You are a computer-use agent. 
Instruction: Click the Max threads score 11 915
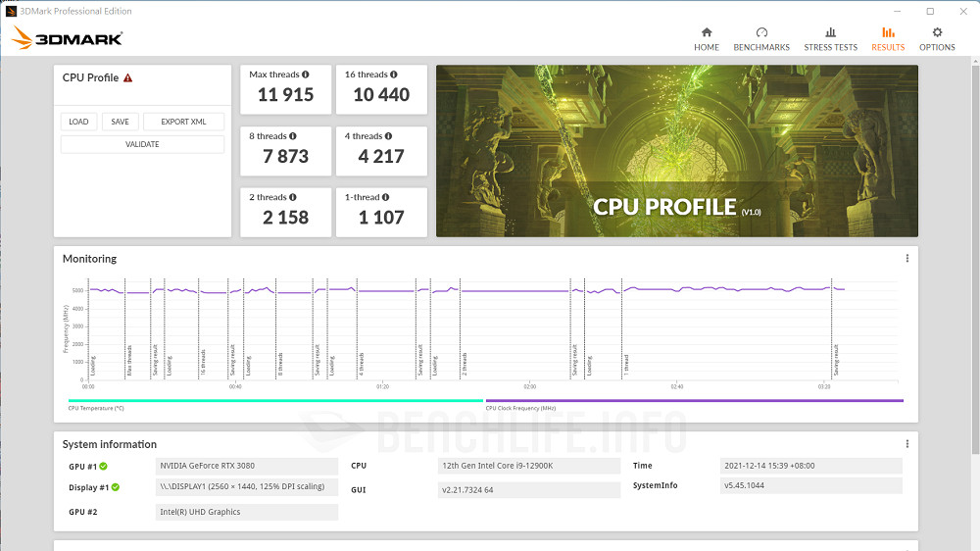click(285, 94)
